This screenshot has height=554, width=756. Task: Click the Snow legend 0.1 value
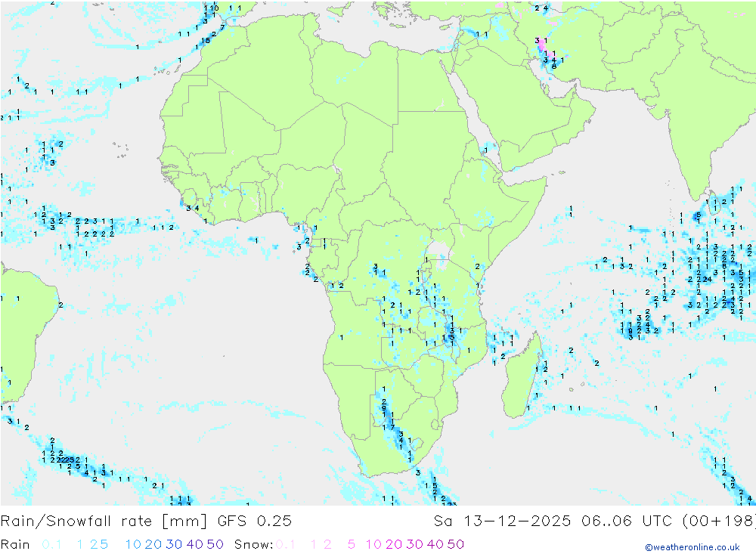286,544
